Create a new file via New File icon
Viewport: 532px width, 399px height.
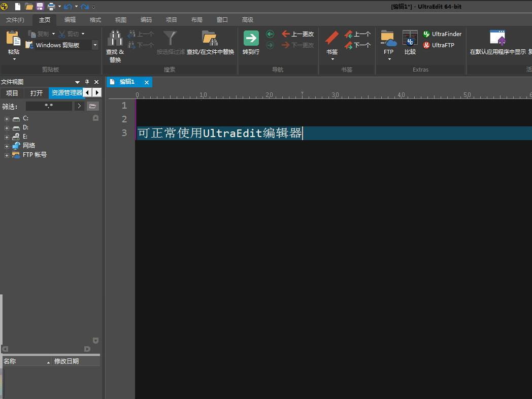(18, 6)
